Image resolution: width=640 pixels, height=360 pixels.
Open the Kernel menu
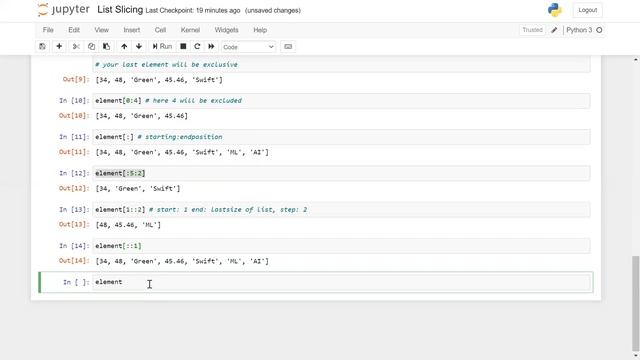[190, 30]
